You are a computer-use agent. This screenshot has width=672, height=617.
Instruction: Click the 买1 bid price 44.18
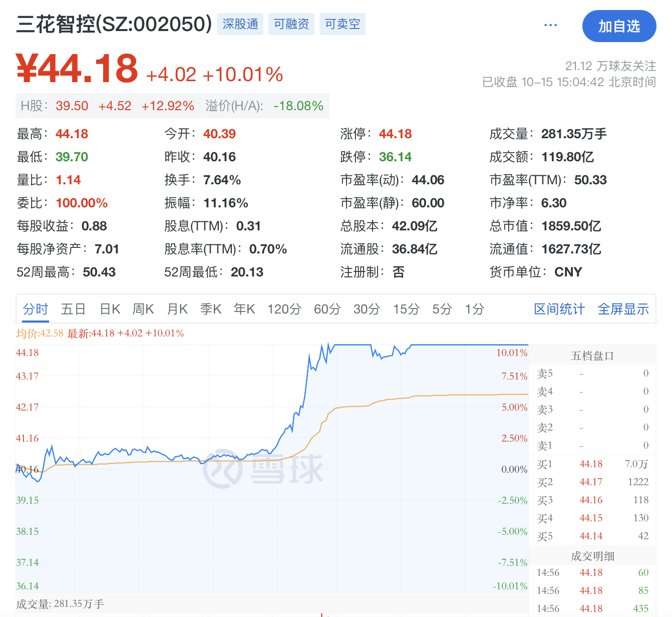click(x=591, y=464)
